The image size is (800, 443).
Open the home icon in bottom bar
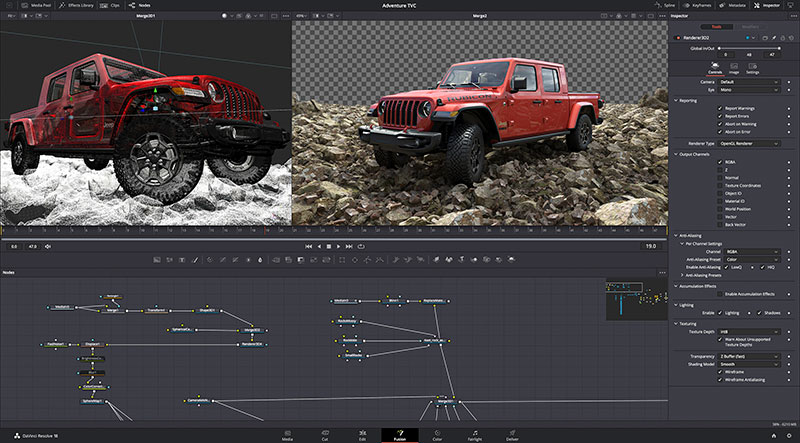[x=774, y=436]
